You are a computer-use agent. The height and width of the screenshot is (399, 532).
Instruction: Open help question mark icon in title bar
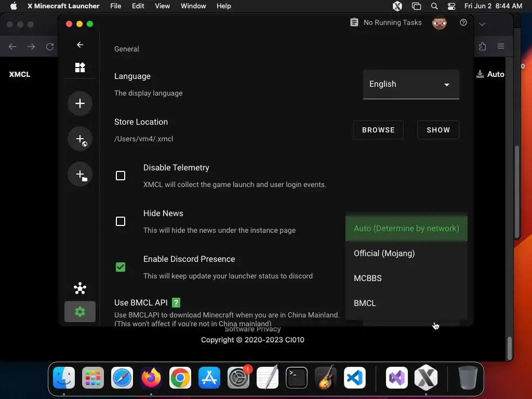click(x=463, y=22)
